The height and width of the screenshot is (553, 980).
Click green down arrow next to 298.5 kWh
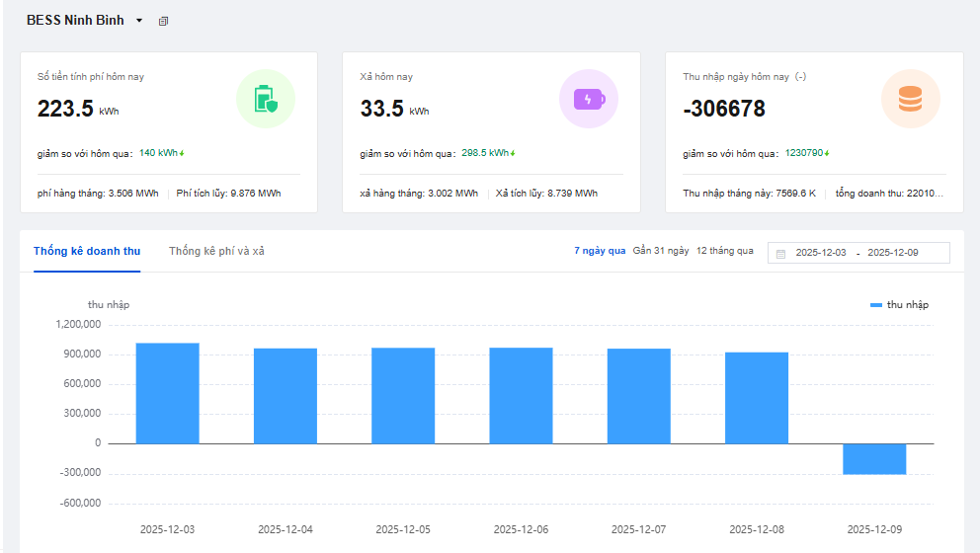click(514, 153)
